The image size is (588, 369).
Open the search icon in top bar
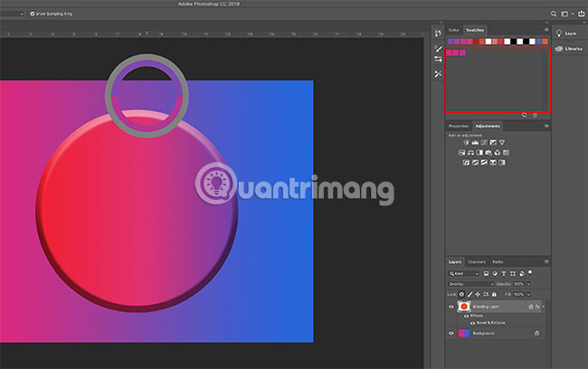point(554,14)
